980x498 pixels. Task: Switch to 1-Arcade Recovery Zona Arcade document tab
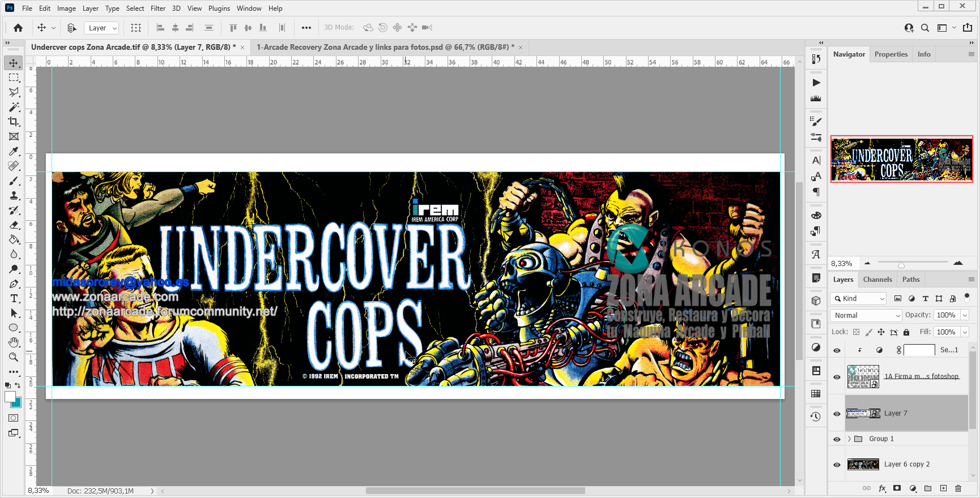pos(386,47)
